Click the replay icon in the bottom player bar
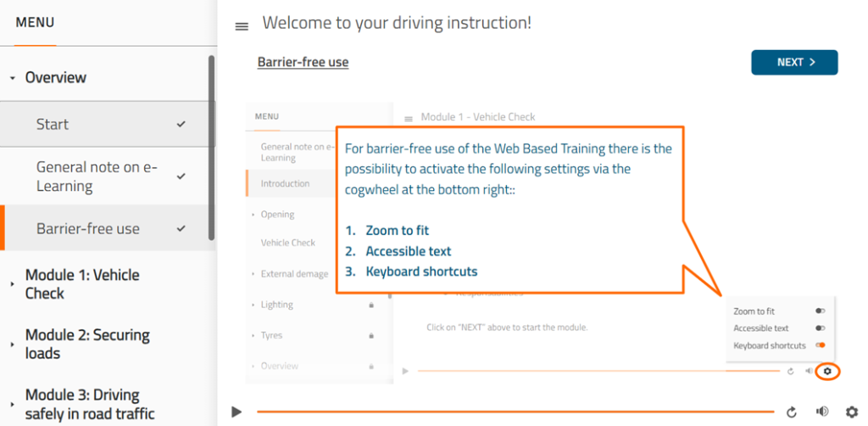 [x=792, y=412]
